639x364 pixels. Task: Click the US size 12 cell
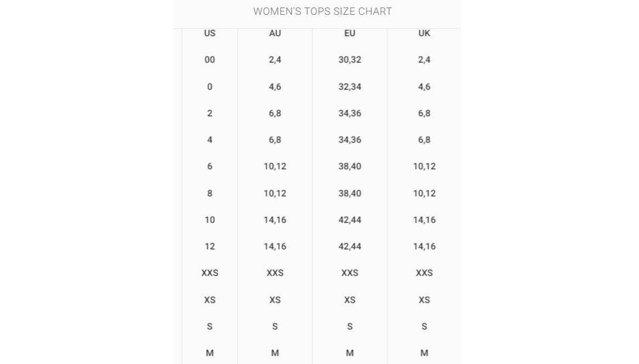209,246
